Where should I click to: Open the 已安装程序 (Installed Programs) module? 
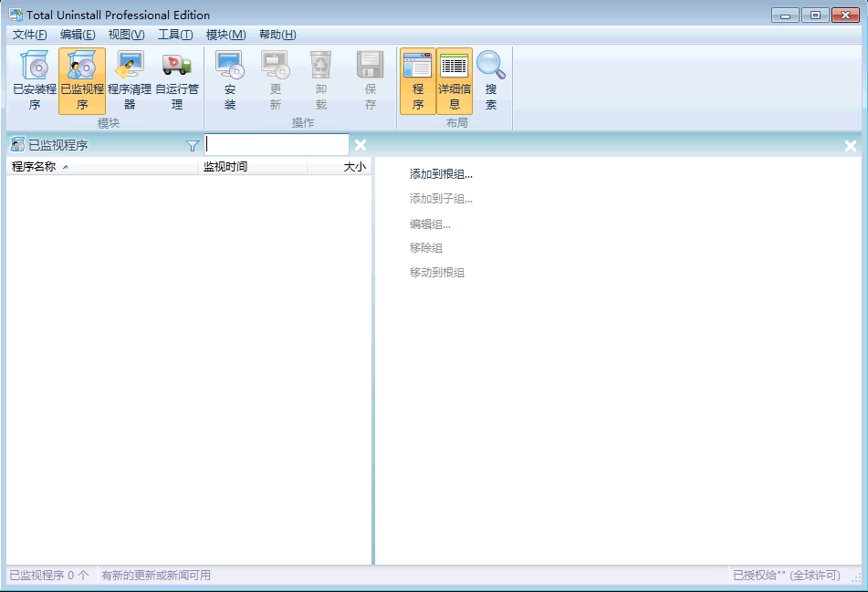click(x=35, y=80)
